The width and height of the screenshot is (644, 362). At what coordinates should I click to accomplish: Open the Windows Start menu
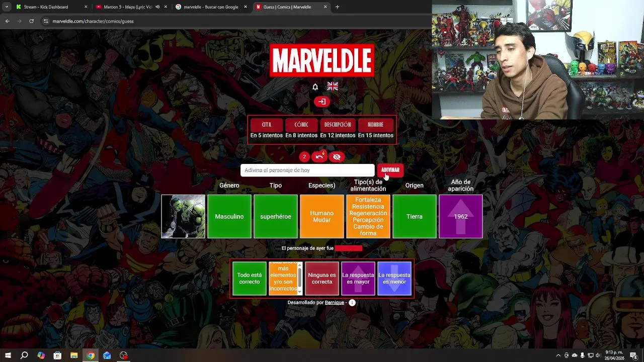[8, 355]
